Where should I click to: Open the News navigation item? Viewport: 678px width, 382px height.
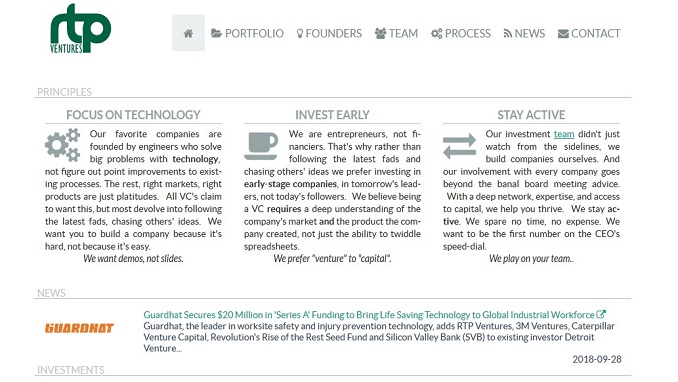pos(524,33)
